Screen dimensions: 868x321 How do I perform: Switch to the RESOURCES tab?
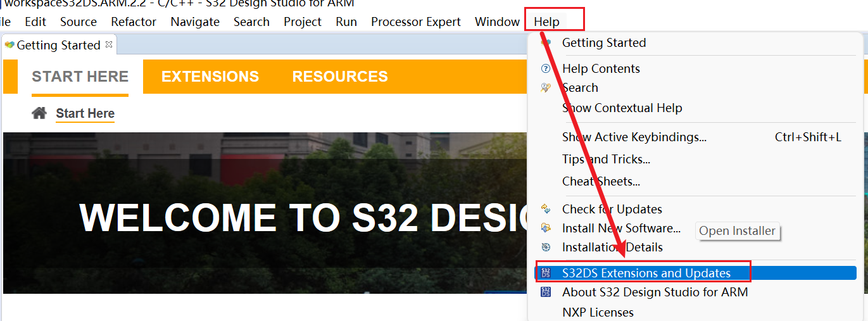point(340,77)
